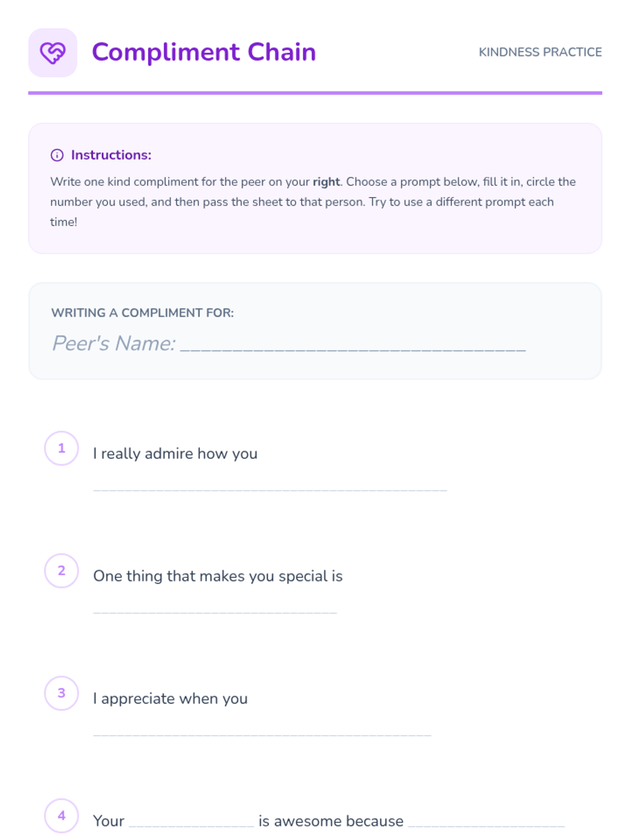Click the Compliment Chain title
630x840 pixels.
[204, 52]
